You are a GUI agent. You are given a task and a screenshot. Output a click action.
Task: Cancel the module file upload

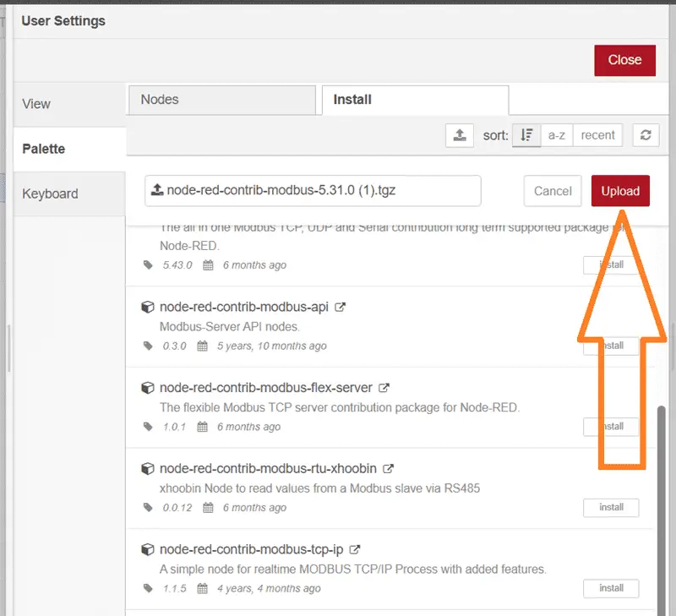[553, 191]
